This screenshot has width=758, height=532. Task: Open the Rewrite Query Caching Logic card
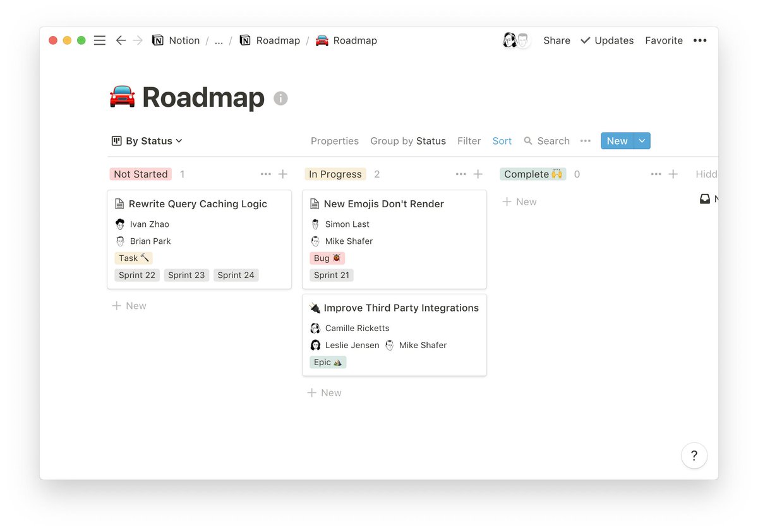[x=199, y=203]
